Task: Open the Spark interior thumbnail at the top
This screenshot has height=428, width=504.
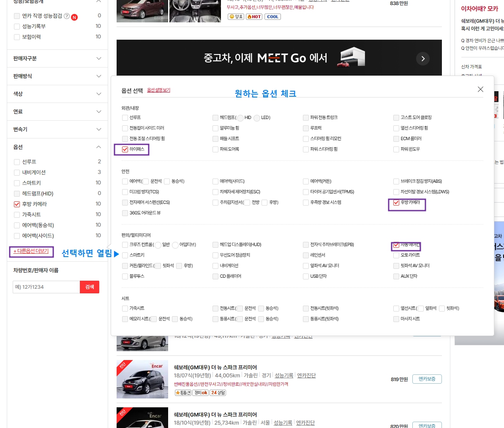Action: pyautogui.click(x=195, y=11)
